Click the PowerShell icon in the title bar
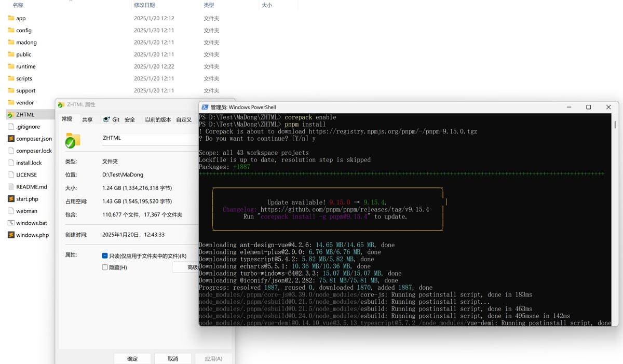Viewport: 623px width, 364px height. 205,107
